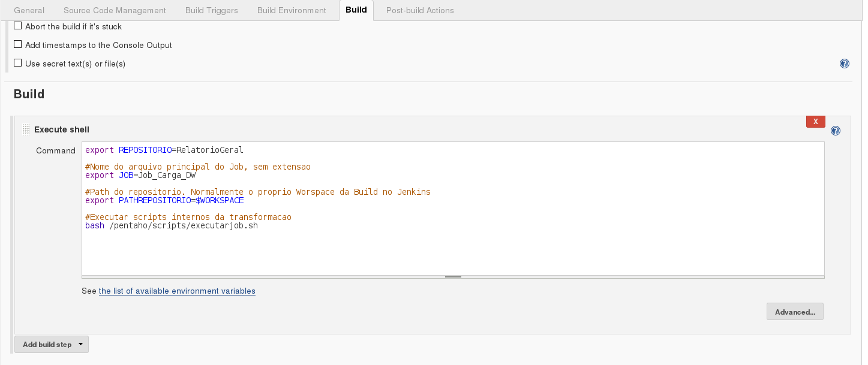This screenshot has height=365, width=868.
Task: Jump to the Post-build Actions tab
Action: point(420,10)
